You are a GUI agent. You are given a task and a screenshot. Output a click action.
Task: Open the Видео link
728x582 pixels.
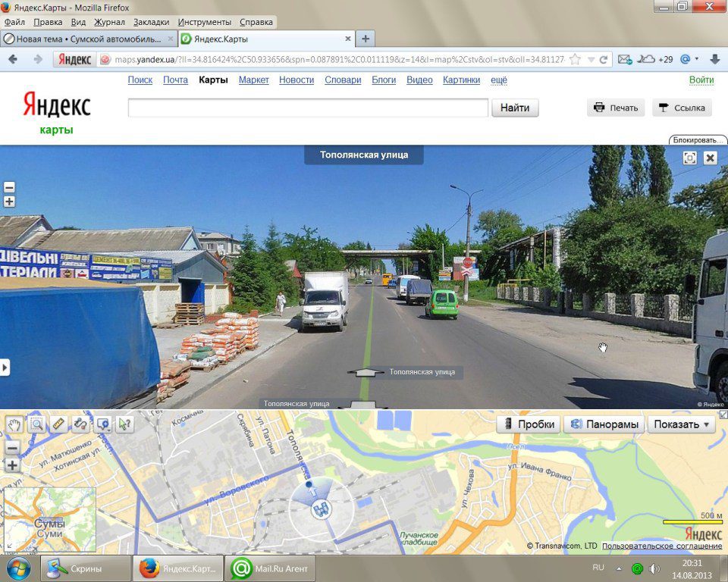[x=419, y=80]
